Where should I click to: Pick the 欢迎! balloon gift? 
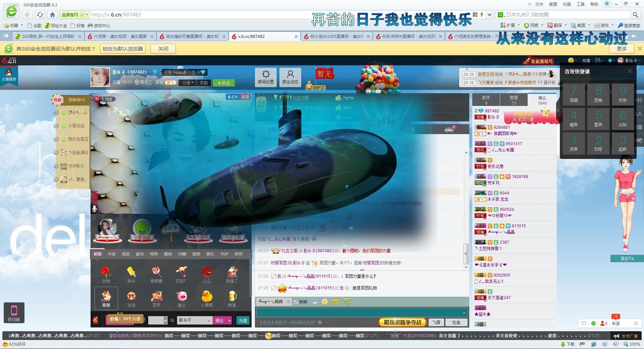[181, 275]
